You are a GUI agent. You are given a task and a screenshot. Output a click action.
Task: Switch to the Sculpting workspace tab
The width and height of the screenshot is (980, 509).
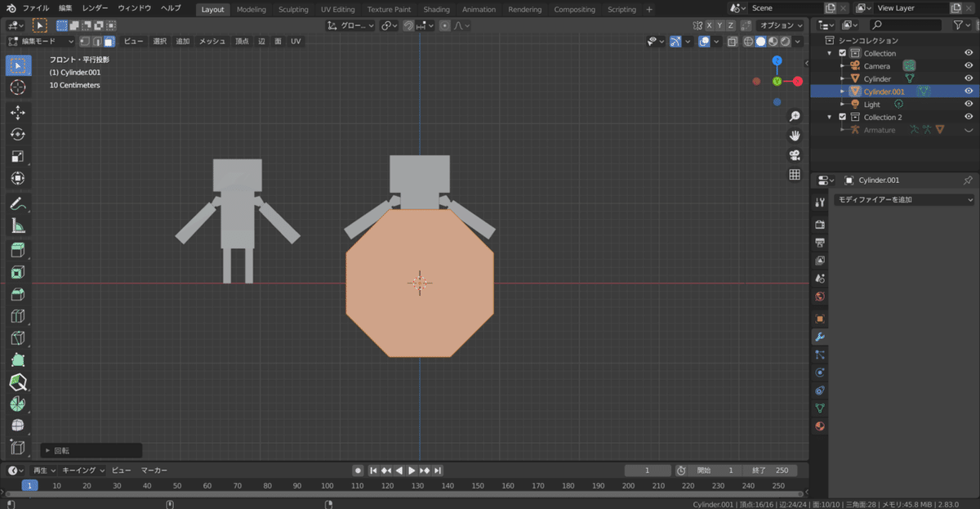point(293,10)
